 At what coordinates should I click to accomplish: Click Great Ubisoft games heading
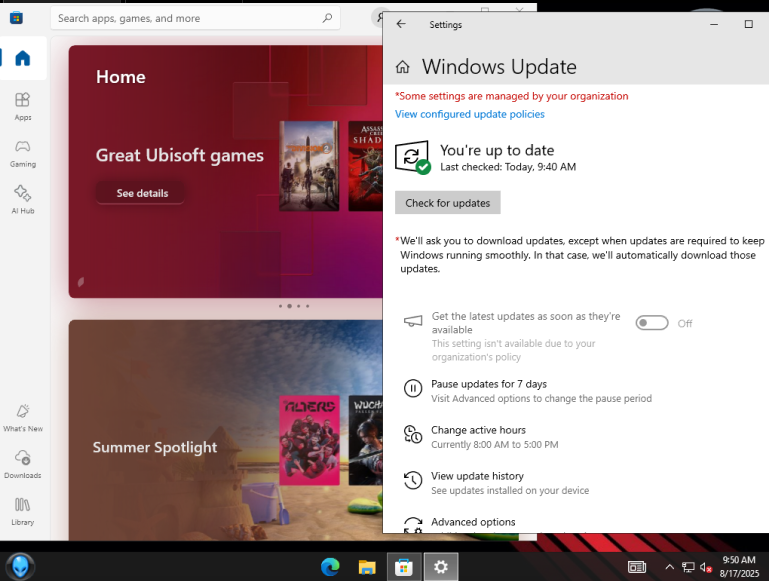click(179, 155)
